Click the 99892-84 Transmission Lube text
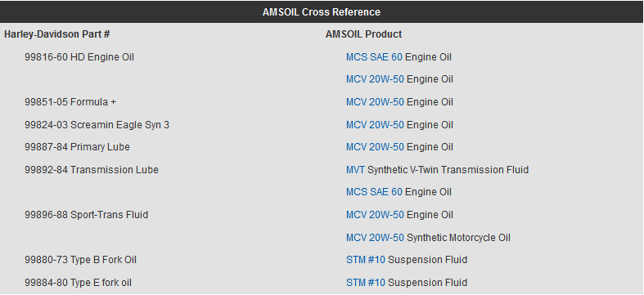The image size is (644, 295). [92, 170]
